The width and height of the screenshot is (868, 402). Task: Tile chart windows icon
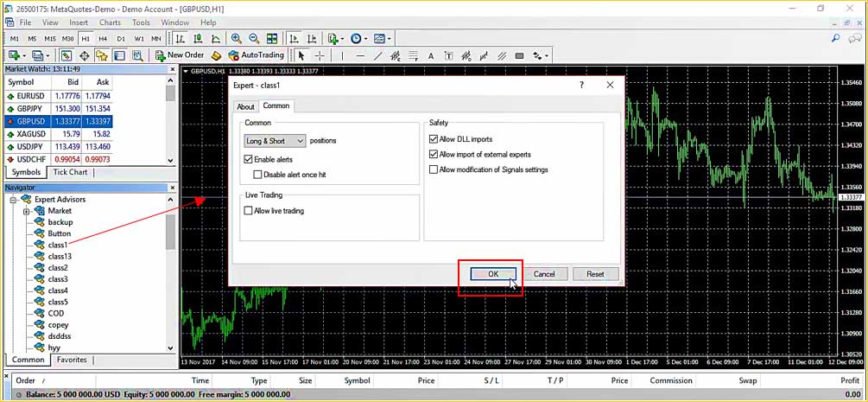[272, 39]
